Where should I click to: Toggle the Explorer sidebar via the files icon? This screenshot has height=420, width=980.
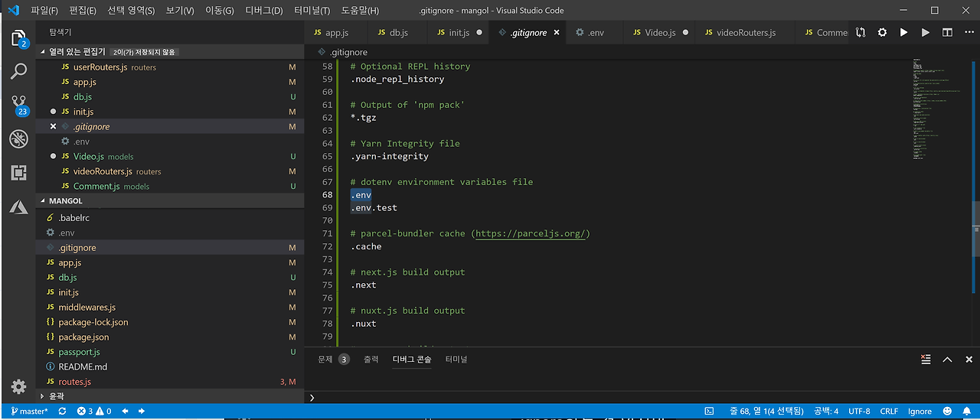pos(18,38)
